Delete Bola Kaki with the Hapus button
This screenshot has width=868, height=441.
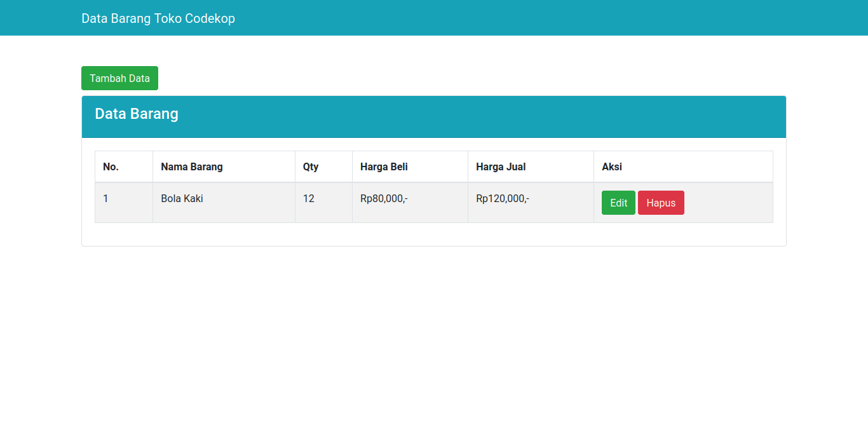coord(661,203)
